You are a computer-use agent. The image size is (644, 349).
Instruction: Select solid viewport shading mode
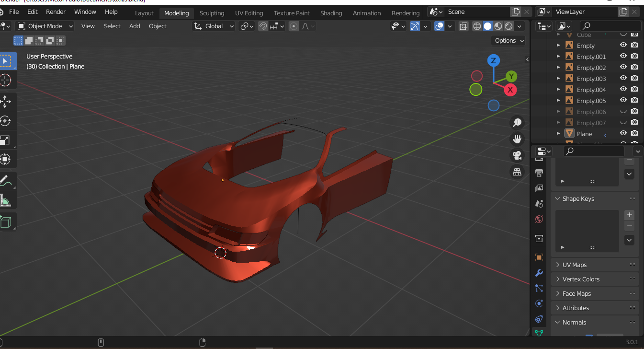487,26
